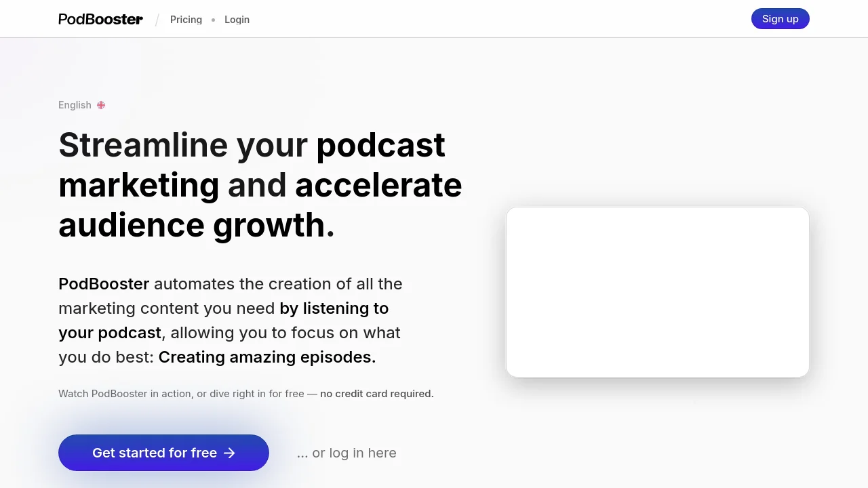Click the UK flag icon

pyautogui.click(x=101, y=105)
